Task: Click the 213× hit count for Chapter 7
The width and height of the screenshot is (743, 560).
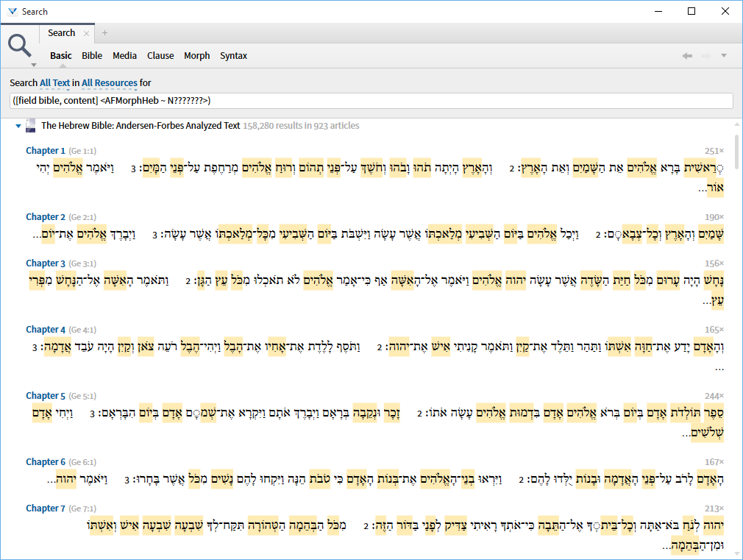Action: pos(714,508)
